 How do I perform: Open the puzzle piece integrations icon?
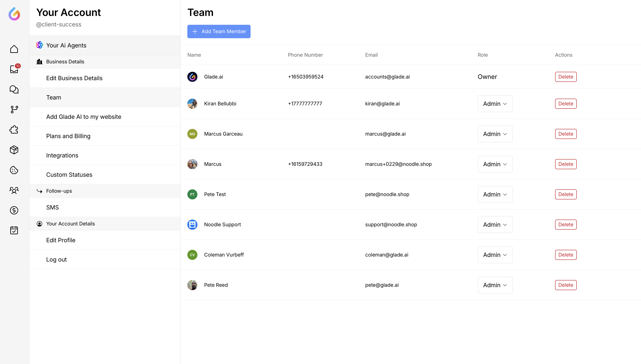point(14,130)
